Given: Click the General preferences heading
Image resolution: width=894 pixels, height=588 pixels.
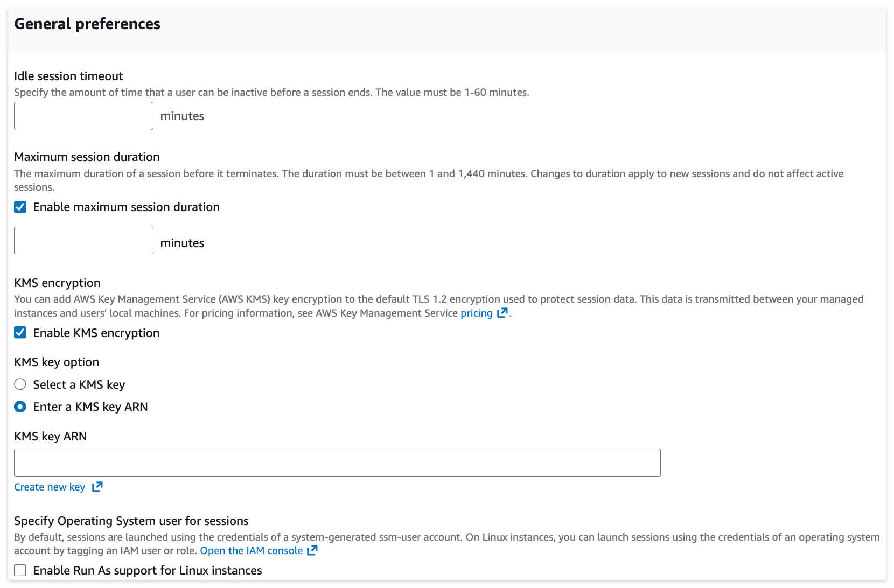Looking at the screenshot, I should tap(87, 24).
